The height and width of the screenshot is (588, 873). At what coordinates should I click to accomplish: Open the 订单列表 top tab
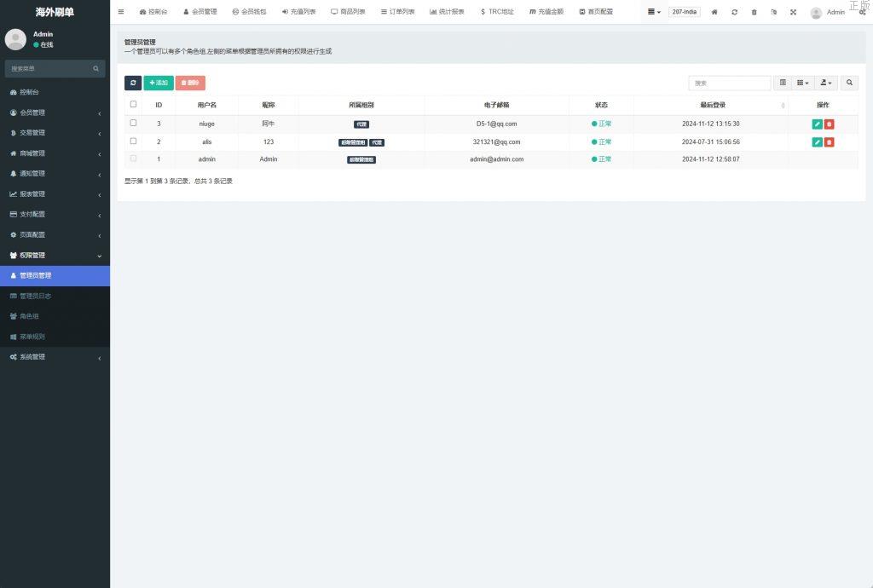point(397,12)
